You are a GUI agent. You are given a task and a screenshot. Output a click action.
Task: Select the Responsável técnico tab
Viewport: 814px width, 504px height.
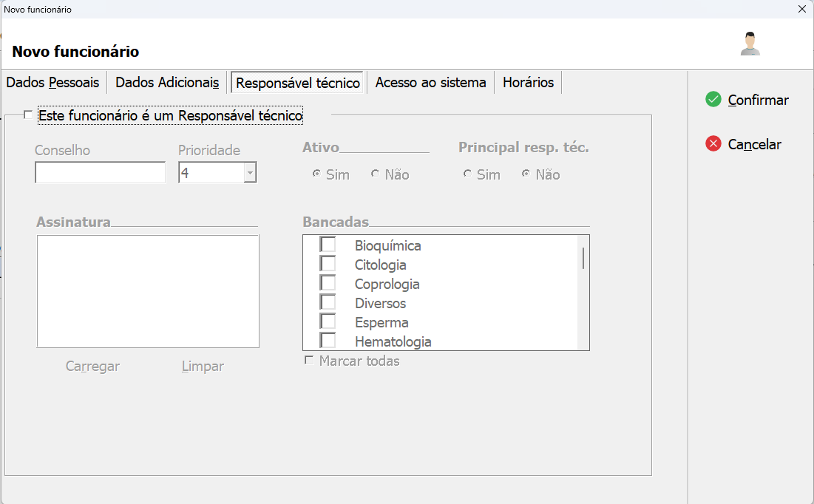[x=297, y=83]
